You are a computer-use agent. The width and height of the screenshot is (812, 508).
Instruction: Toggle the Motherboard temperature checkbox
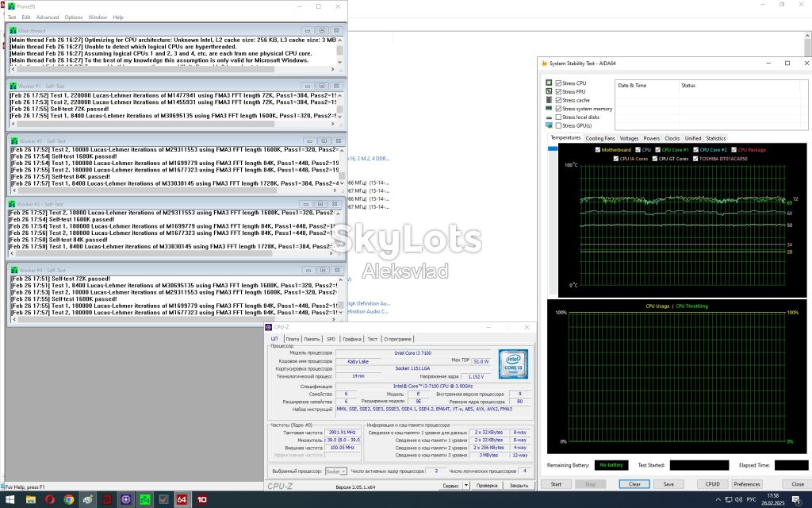coord(598,150)
